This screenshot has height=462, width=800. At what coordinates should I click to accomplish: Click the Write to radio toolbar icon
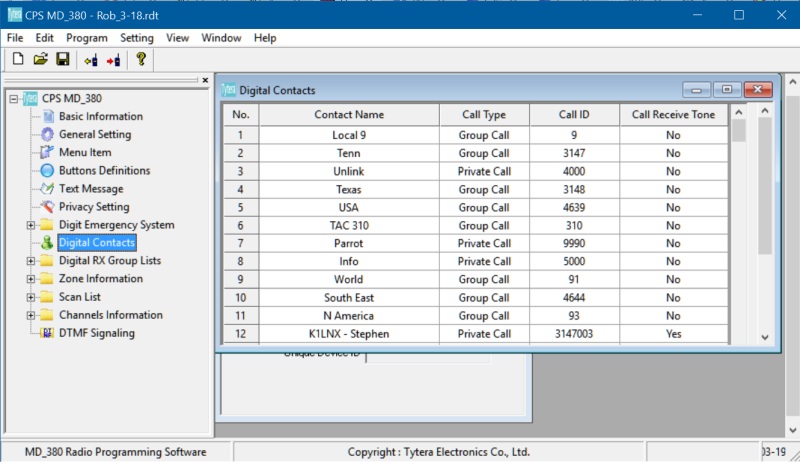tap(113, 60)
